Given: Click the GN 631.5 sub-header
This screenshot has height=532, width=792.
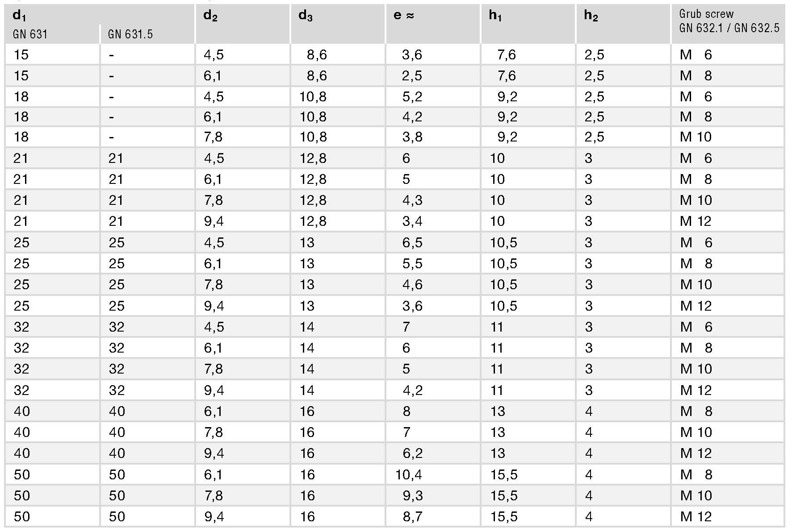Looking at the screenshot, I should click(130, 34).
